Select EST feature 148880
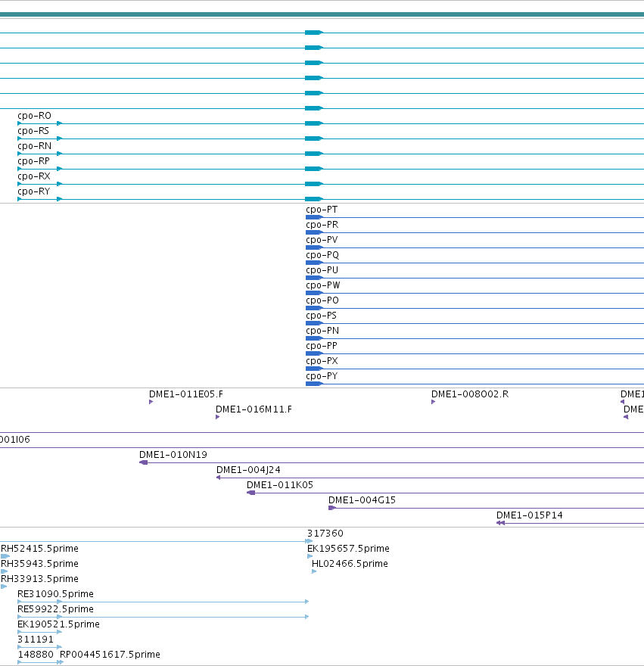 36,655
